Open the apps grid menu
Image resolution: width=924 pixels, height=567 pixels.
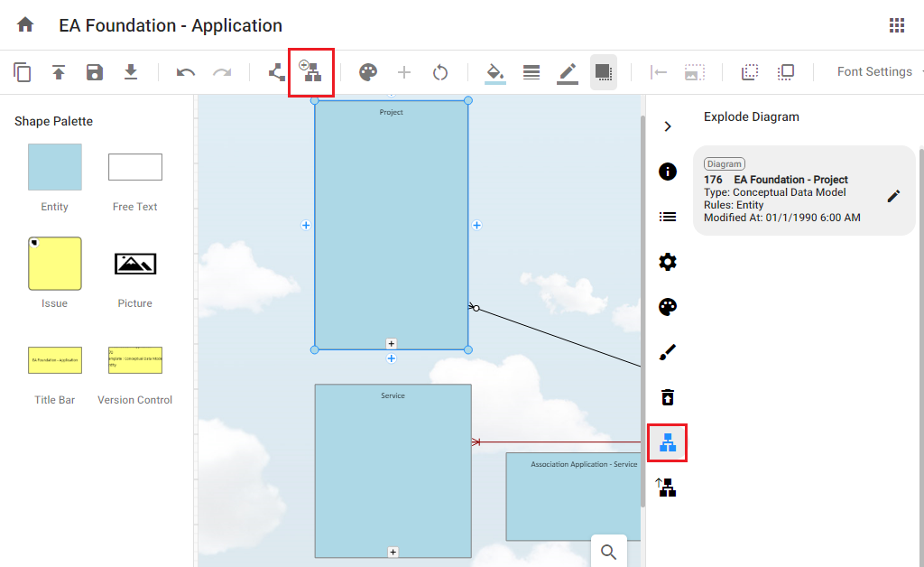pos(896,25)
